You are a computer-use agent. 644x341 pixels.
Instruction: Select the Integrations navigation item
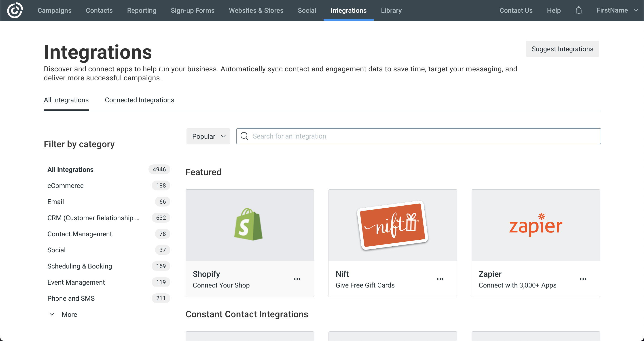click(x=349, y=10)
